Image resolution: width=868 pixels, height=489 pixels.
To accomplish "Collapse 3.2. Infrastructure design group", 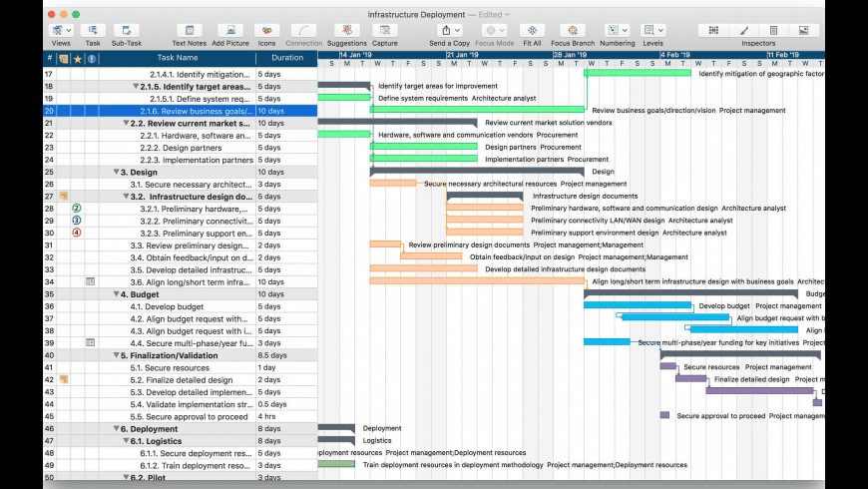I will click(126, 196).
